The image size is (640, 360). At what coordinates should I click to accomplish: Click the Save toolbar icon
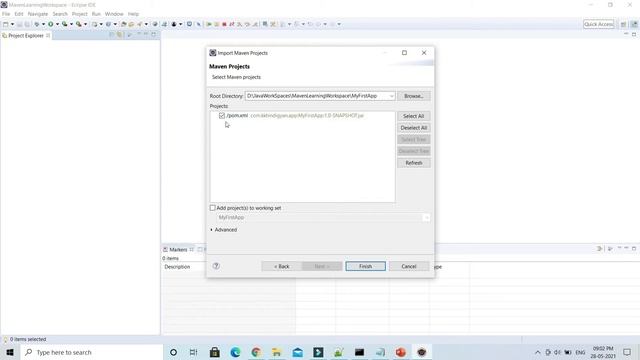pyautogui.click(x=19, y=24)
